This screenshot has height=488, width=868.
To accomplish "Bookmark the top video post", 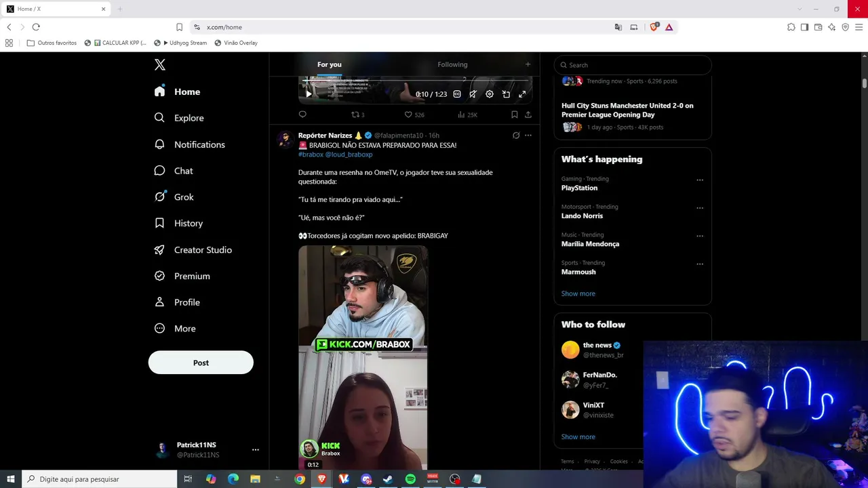I will [515, 115].
